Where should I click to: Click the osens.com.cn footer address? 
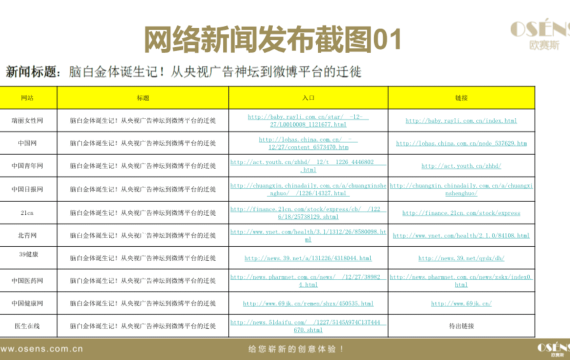click(x=41, y=349)
